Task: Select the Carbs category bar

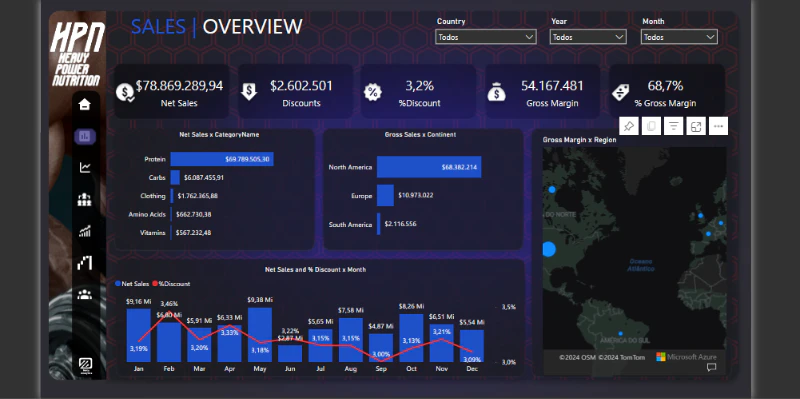Action: [x=175, y=178]
